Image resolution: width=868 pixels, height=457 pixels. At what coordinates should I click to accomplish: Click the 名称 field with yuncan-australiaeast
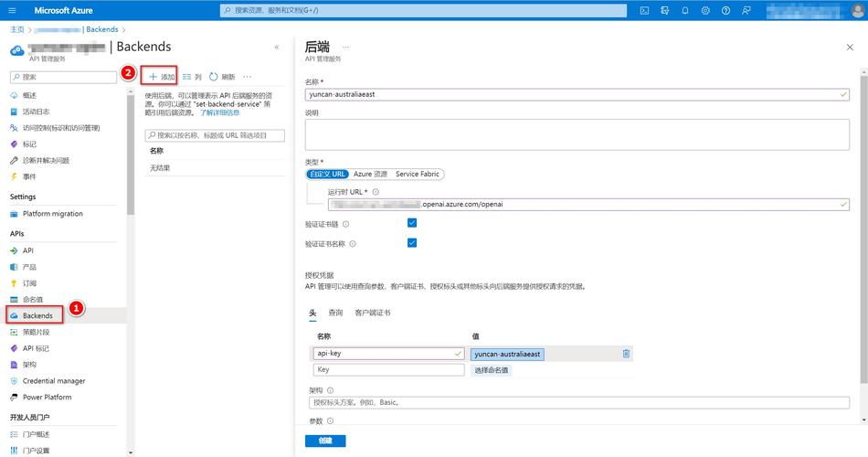click(x=577, y=94)
